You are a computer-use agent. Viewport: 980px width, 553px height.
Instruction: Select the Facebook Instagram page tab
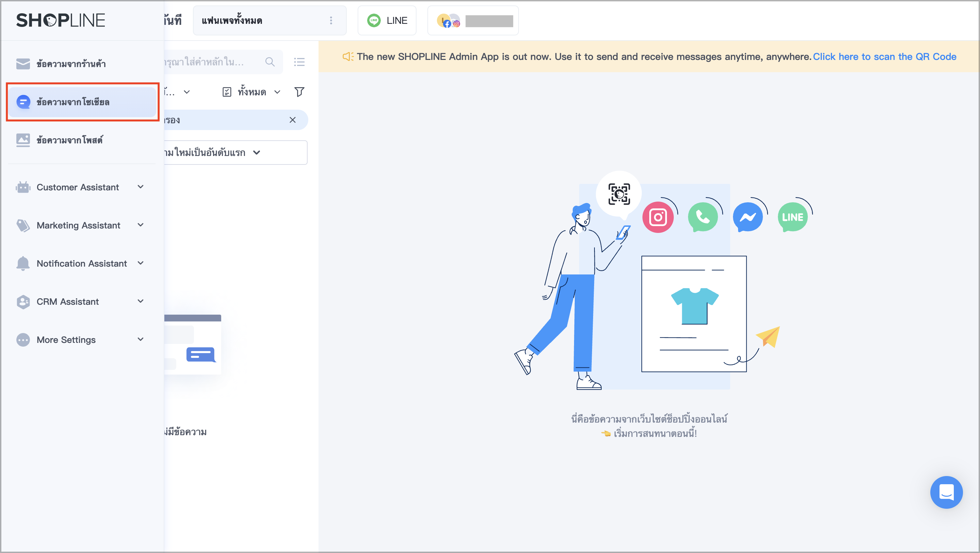pos(473,20)
